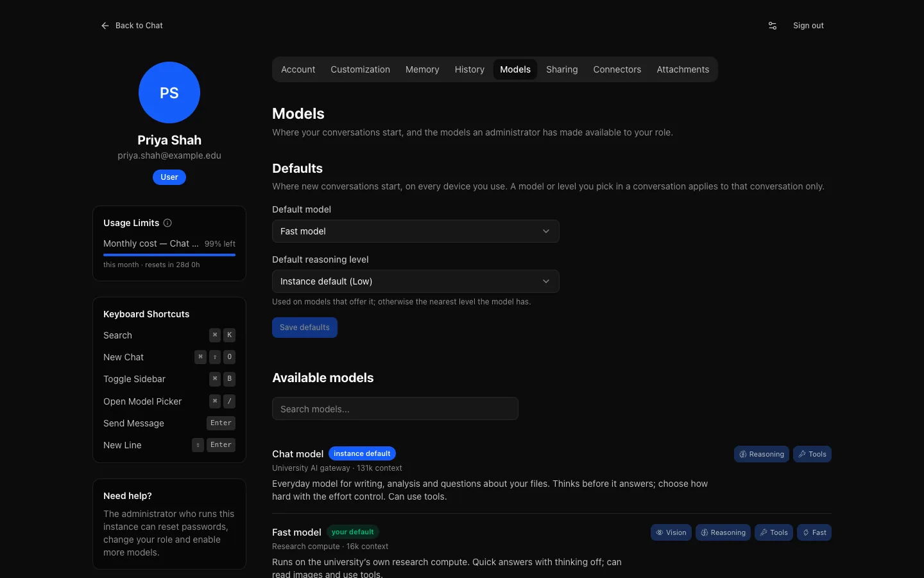
Task: Click the your default badge
Action: (x=353, y=532)
